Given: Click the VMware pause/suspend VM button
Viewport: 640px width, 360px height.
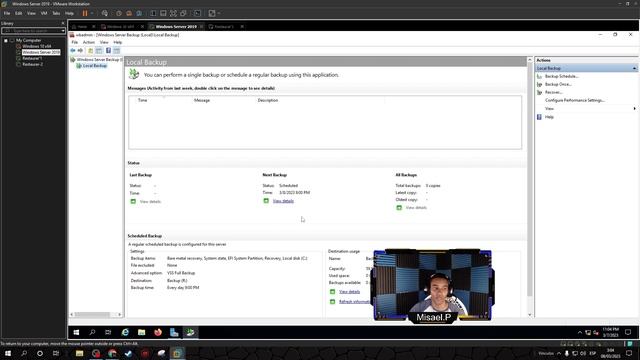Looking at the screenshot, I should pyautogui.click(x=85, y=13).
